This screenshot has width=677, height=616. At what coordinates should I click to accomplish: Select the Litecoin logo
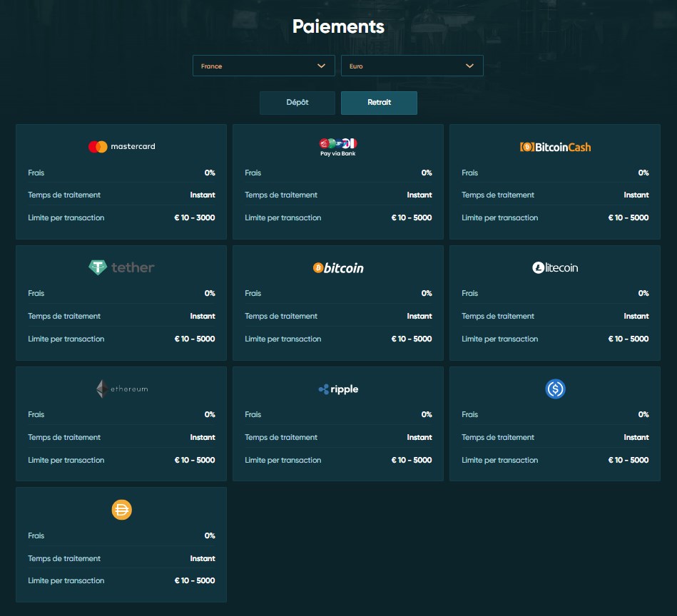[x=555, y=268]
